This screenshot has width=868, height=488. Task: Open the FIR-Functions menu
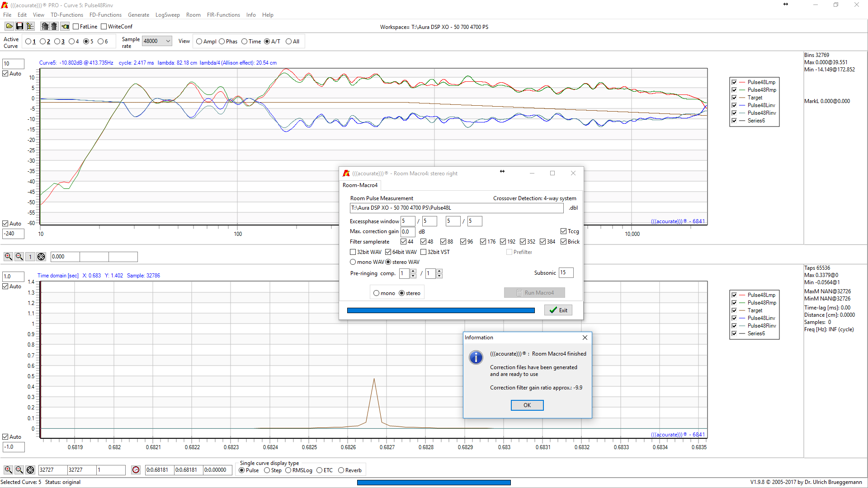tap(223, 15)
